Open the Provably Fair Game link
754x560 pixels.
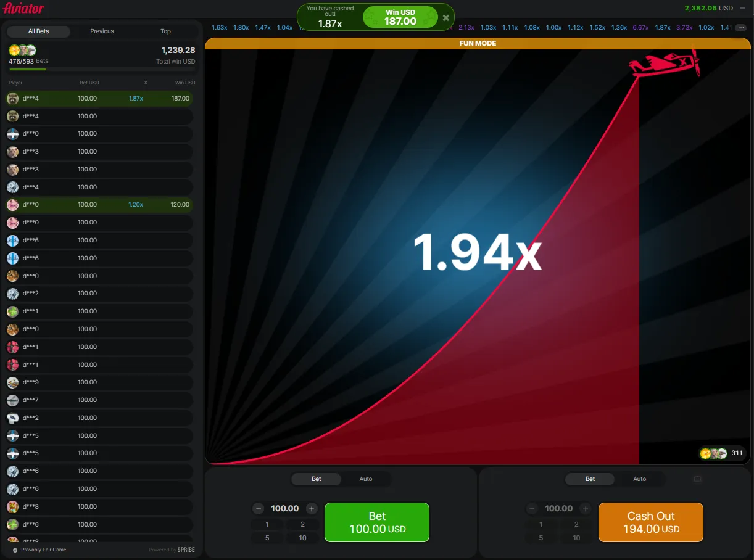click(x=44, y=550)
